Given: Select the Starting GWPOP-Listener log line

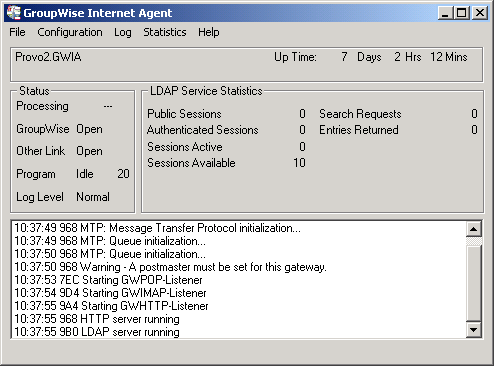Looking at the screenshot, I should 108,280.
